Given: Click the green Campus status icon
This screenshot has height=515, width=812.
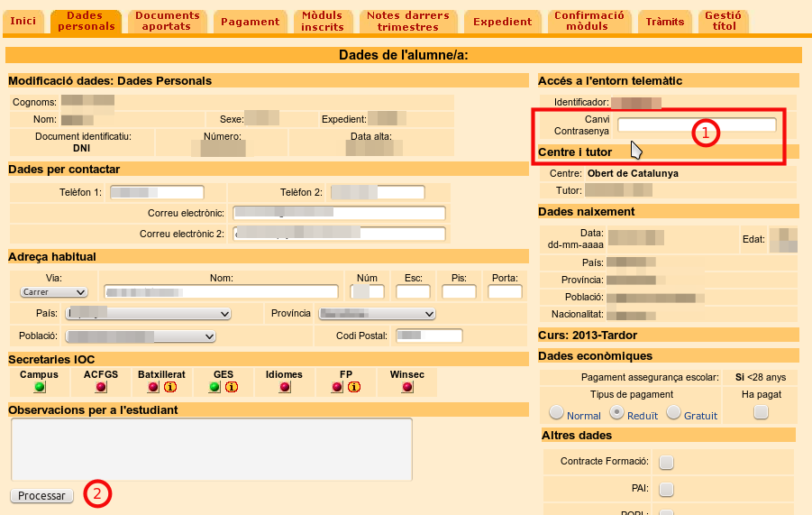Looking at the screenshot, I should pos(40,388).
